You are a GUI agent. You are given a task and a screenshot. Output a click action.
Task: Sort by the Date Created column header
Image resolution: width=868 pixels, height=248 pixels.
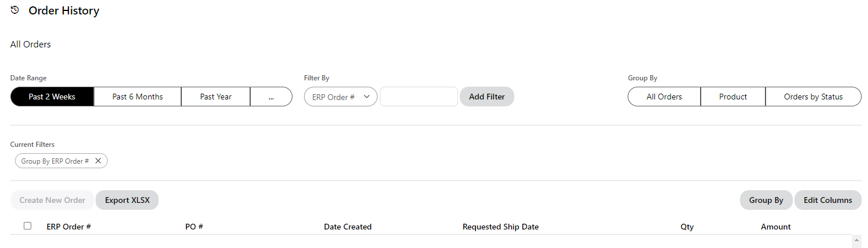347,227
